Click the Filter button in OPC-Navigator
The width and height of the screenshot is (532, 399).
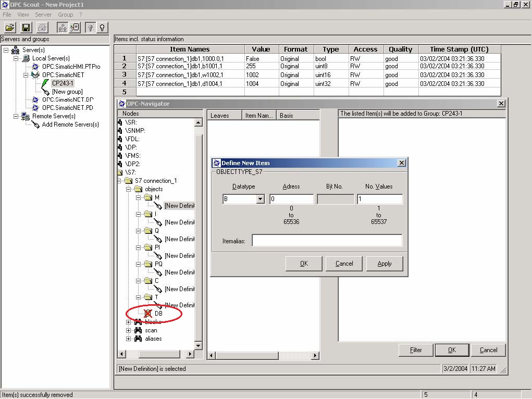tap(416, 350)
